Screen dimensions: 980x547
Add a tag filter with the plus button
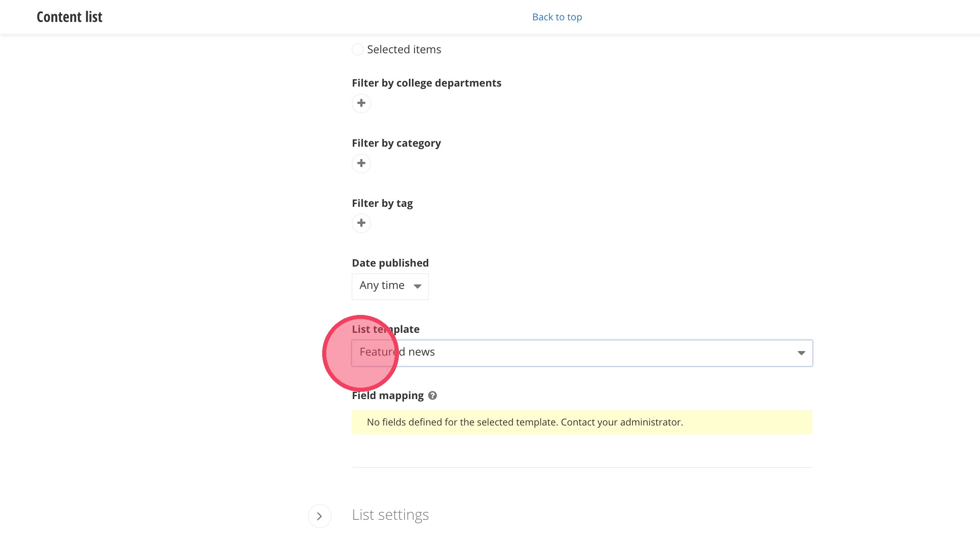pyautogui.click(x=361, y=223)
